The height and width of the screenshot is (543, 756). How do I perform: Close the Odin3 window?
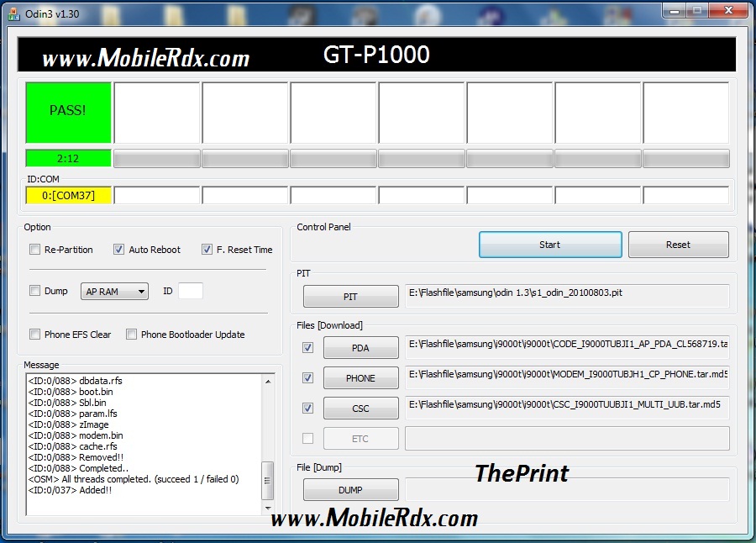coord(728,11)
